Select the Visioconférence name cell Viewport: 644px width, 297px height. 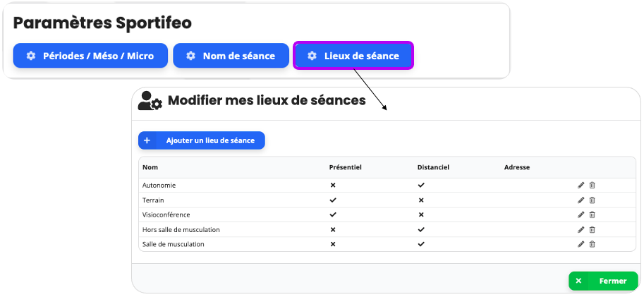[x=166, y=215]
